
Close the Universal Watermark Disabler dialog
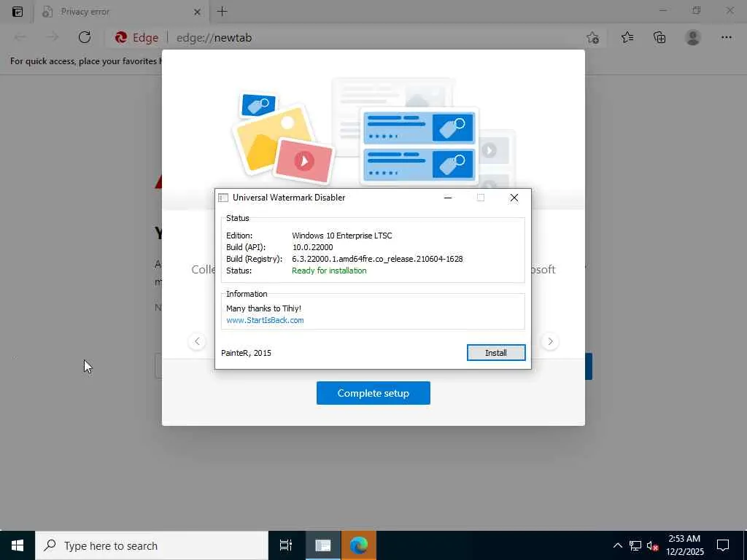[514, 198]
